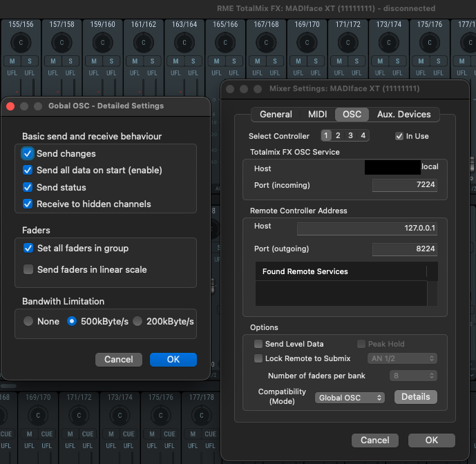Image resolution: width=476 pixels, height=464 pixels.
Task: Click pan knob of bottom-row channel 177/178
Action: (x=202, y=415)
